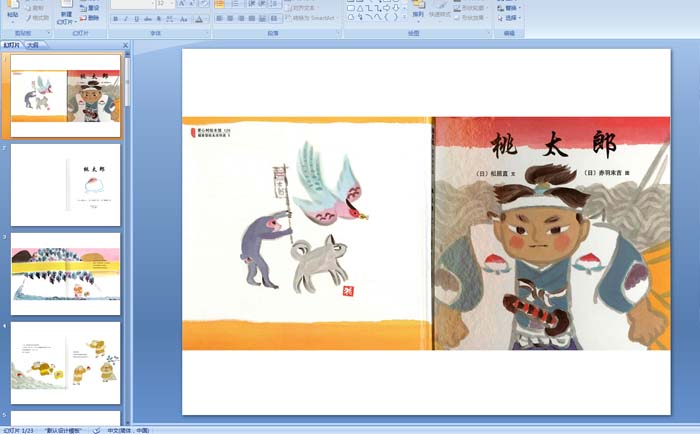The width and height of the screenshot is (700, 434).
Task: Select the 桃太郎 book cover image on slide
Action: 426,233
